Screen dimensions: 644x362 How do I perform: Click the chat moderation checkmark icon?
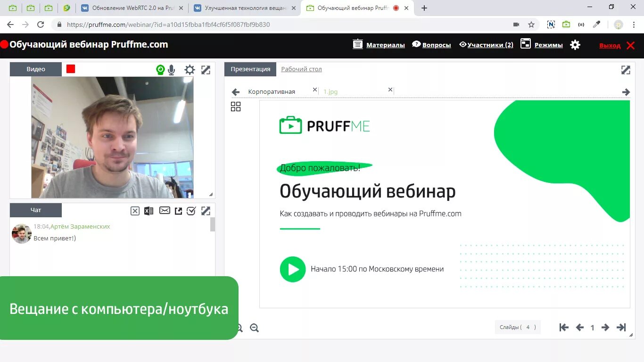[x=191, y=211]
